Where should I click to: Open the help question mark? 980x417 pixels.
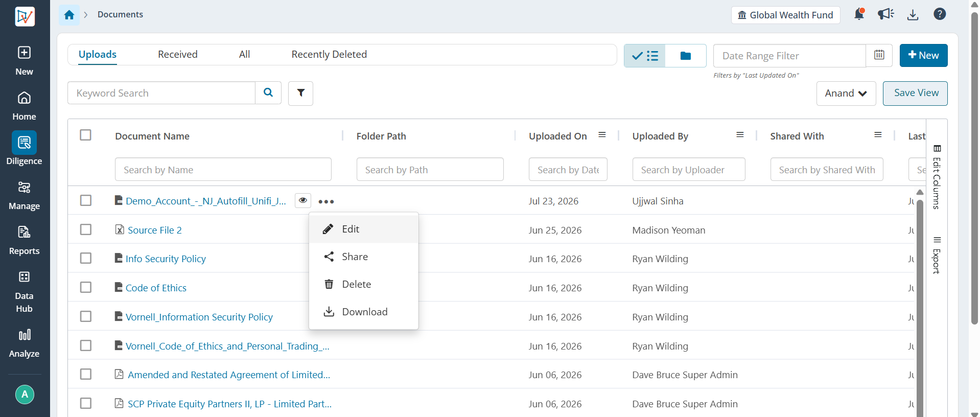point(940,14)
